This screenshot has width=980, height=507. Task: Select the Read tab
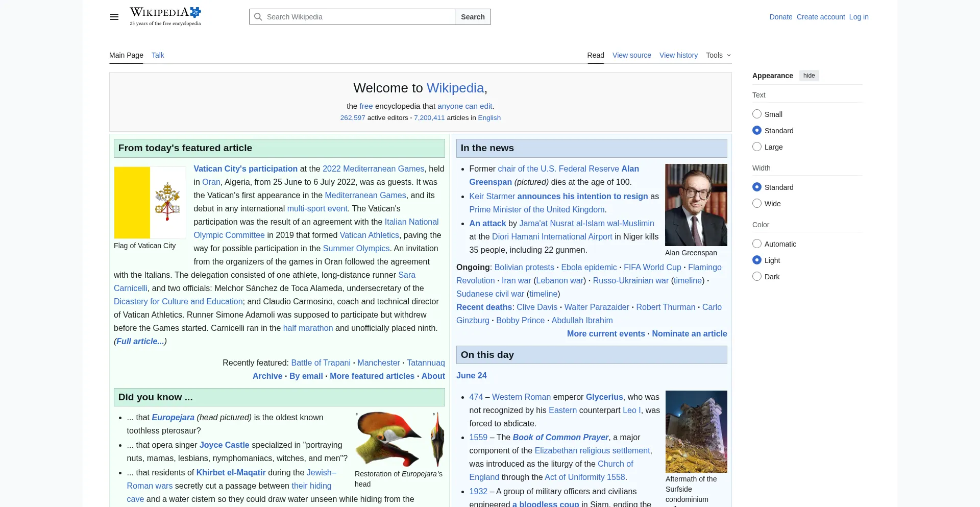click(596, 55)
